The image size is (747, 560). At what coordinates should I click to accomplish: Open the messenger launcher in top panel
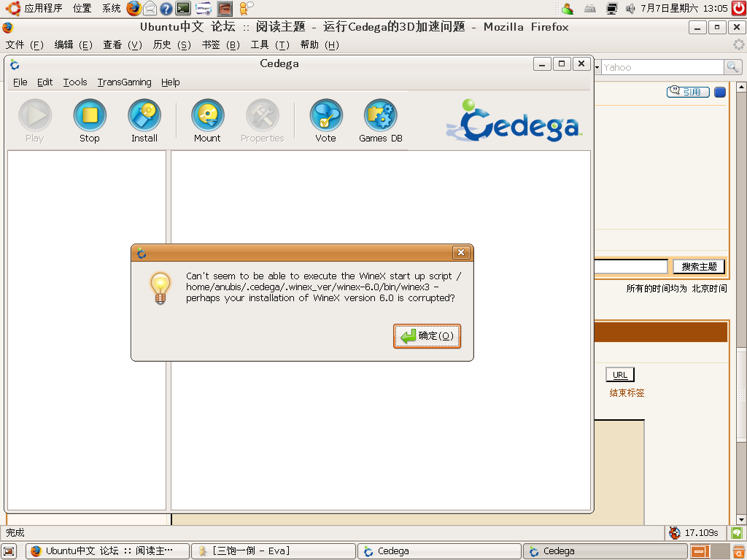pyautogui.click(x=247, y=8)
